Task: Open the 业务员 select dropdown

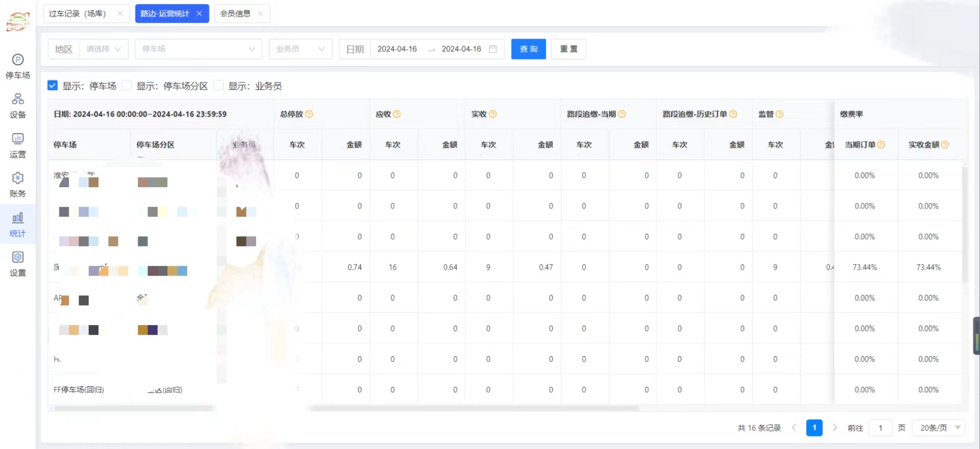Action: coord(300,49)
